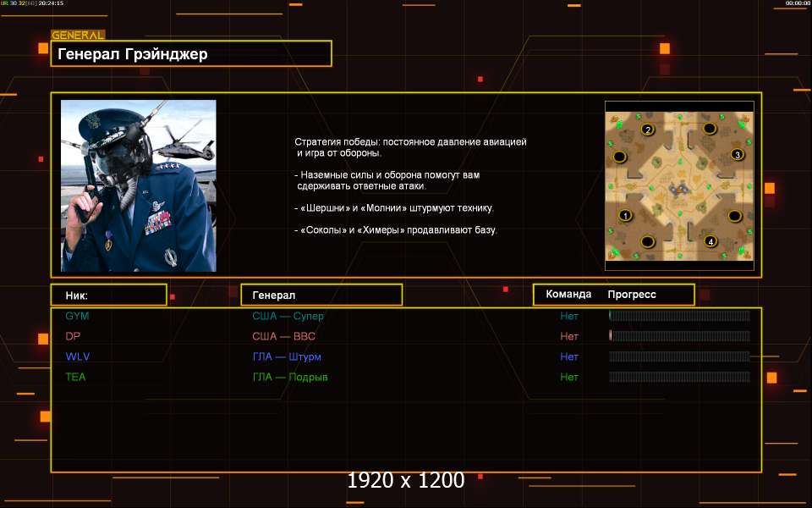Click start position 4 on the minimap
This screenshot has width=812, height=508.
click(x=710, y=241)
